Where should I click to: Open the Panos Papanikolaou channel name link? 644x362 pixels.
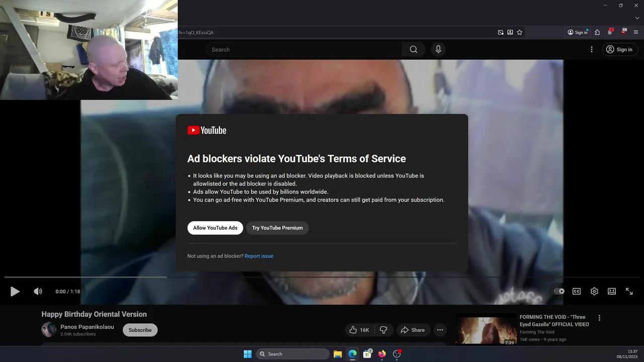click(87, 327)
